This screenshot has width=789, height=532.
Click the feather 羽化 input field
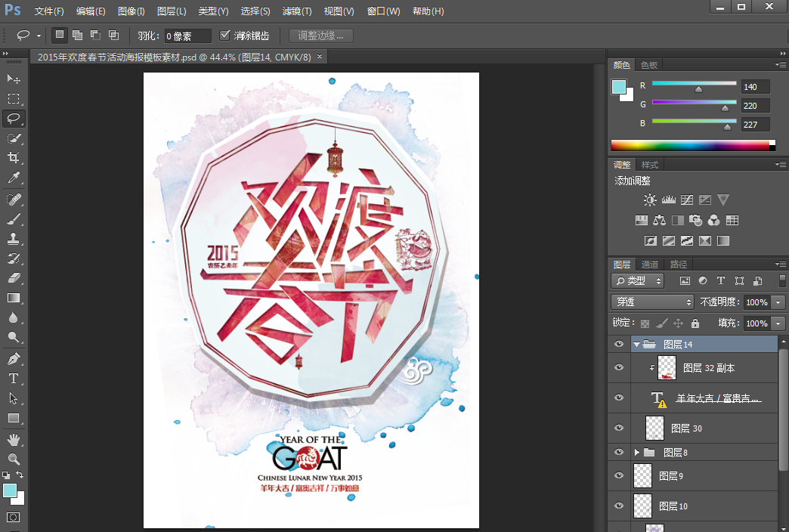[187, 36]
